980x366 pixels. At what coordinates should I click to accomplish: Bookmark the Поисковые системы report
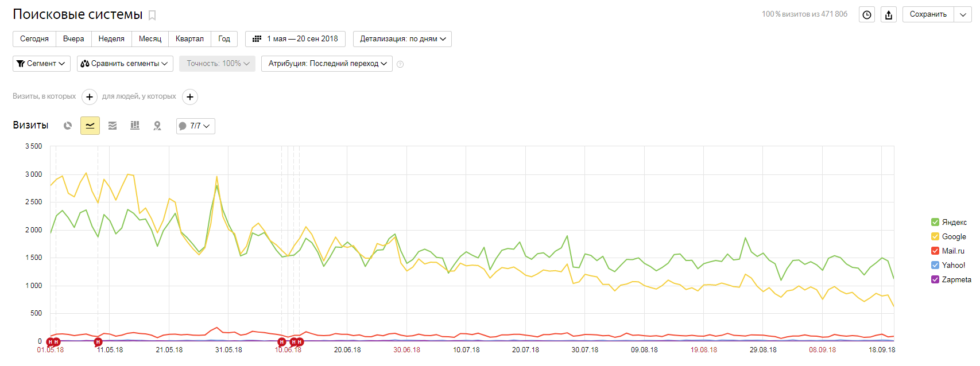(152, 15)
